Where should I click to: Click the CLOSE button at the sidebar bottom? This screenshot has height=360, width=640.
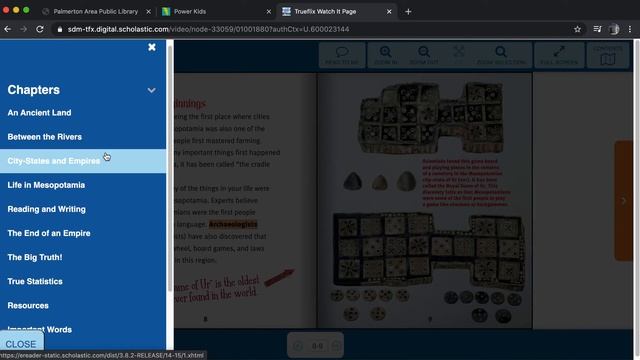(21, 344)
